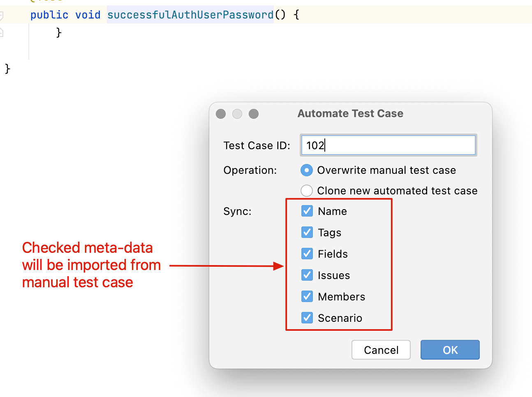Toggle the Members checkbox
Viewport: 532px width, 397px height.
pos(307,297)
